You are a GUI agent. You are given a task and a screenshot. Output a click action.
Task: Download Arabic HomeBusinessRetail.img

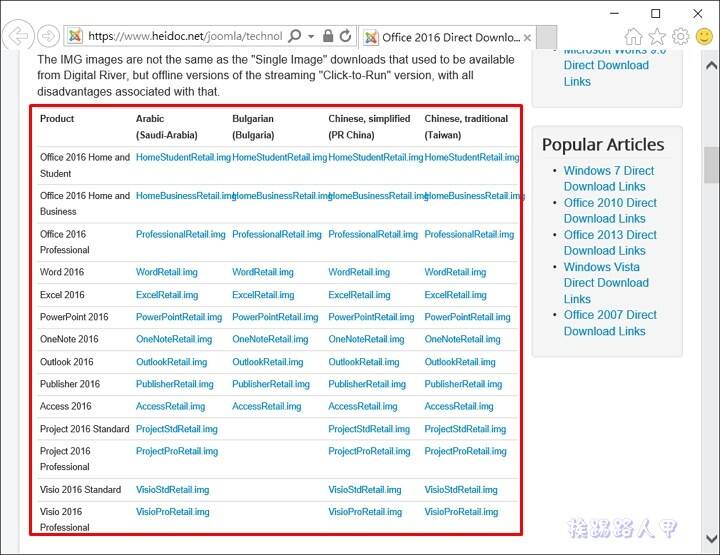coord(186,196)
